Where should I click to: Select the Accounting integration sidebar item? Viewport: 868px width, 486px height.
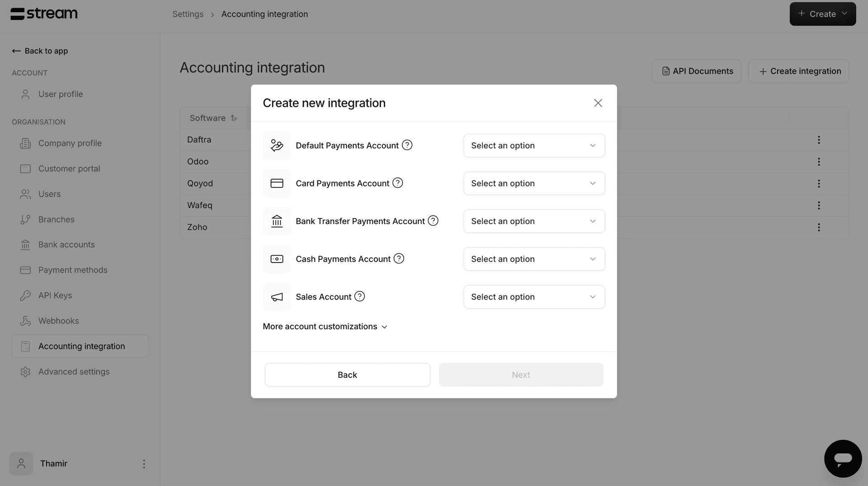[80, 346]
